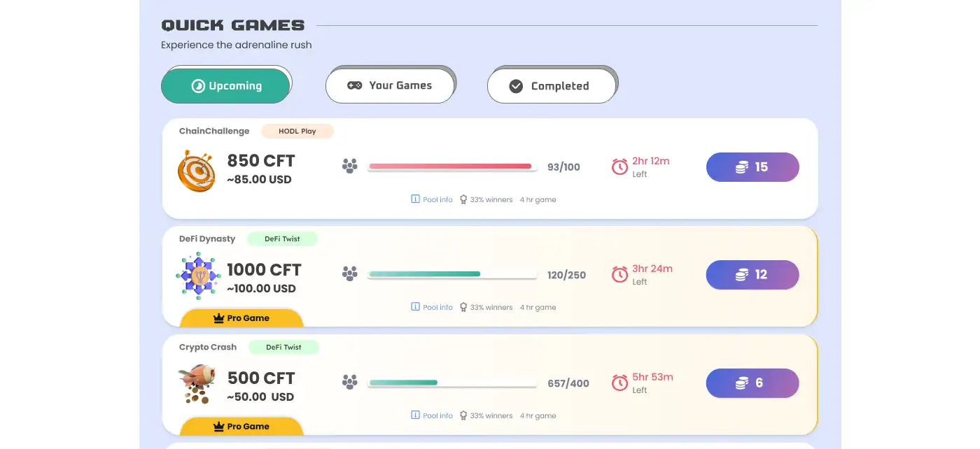This screenshot has height=449, width=980.
Task: Open the Your Games tab
Action: point(390,86)
